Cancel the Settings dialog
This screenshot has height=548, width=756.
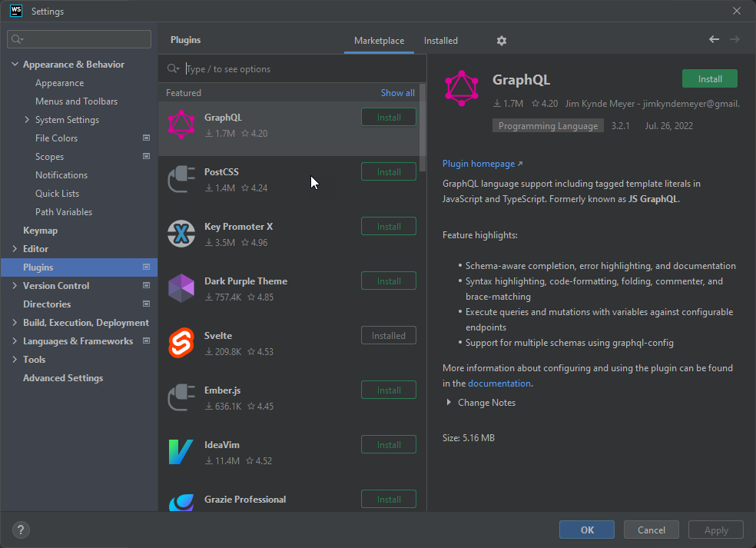652,530
